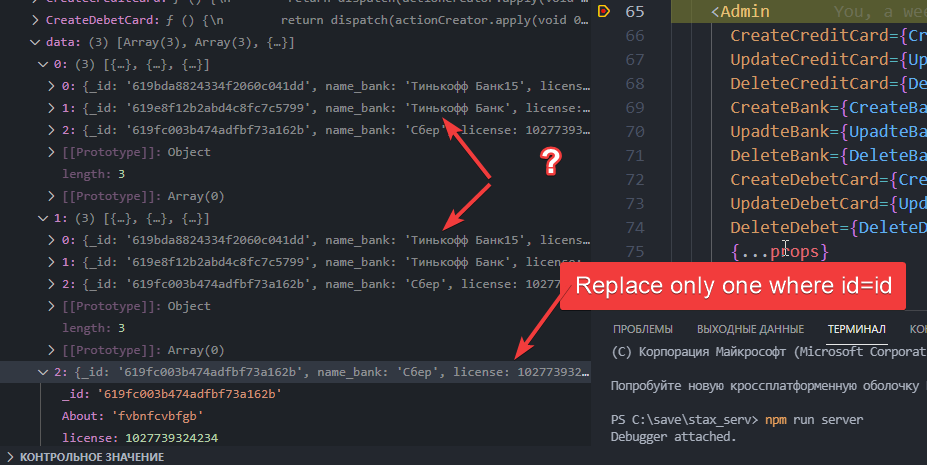The width and height of the screenshot is (927, 465).
Task: Expand [[Prototype]]: Array(0) under the second nested array
Action: [51, 350]
